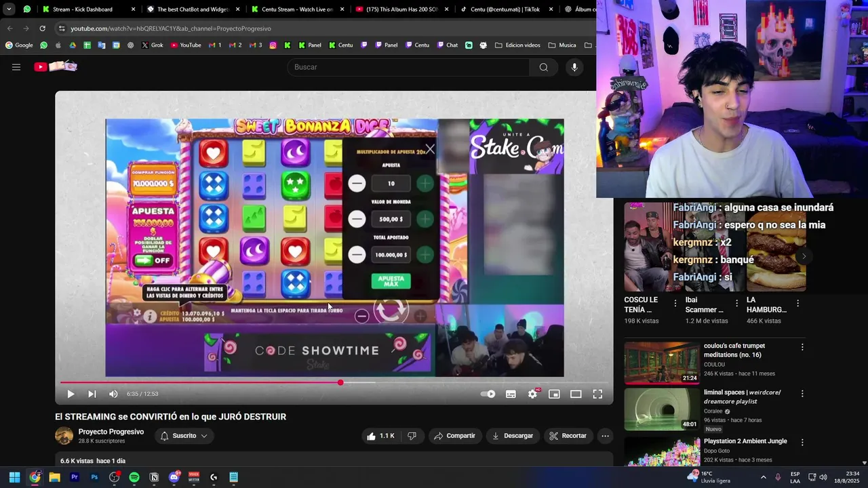Open the tab search dropdown arrow
Screen dimensions: 868x488
9,9
